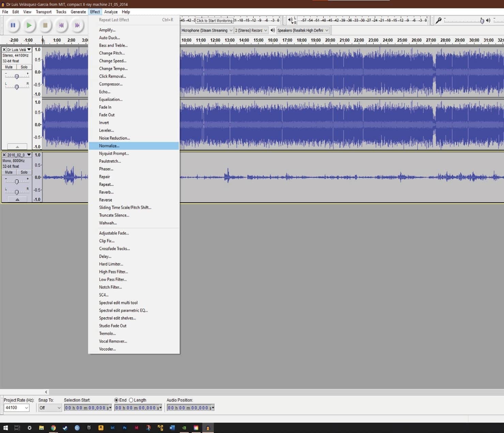Choose Noise Reduction... effect
This screenshot has height=433, width=504.
tap(134, 138)
